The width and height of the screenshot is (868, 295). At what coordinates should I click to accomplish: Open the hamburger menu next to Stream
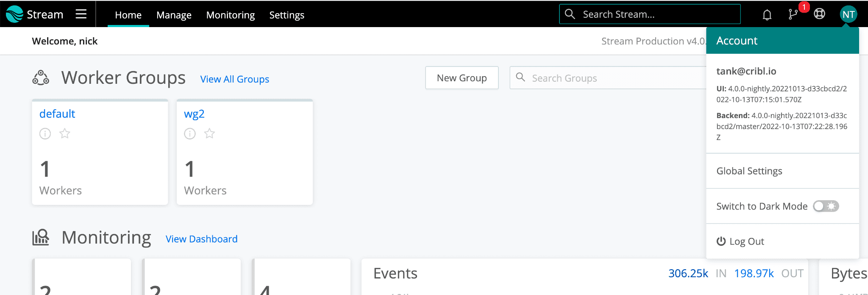point(81,14)
